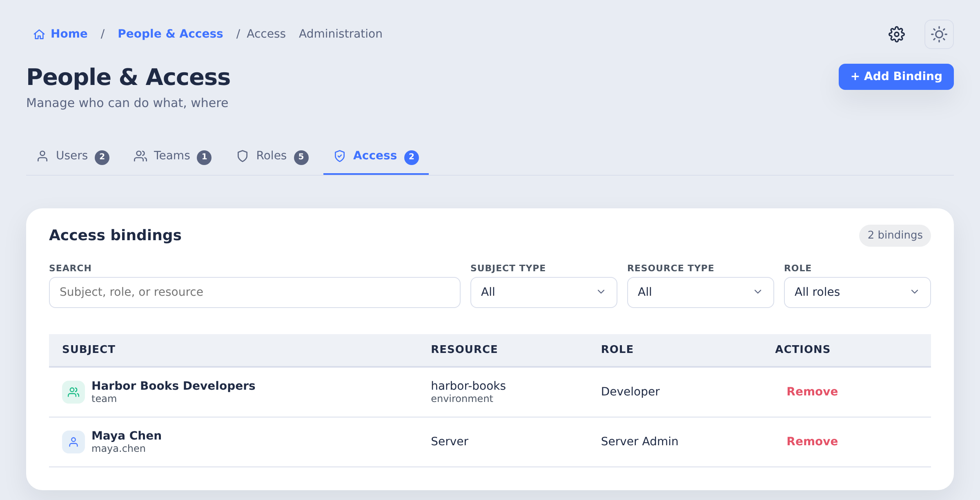The image size is (980, 500).
Task: Click the Access count badge 2
Action: [412, 157]
